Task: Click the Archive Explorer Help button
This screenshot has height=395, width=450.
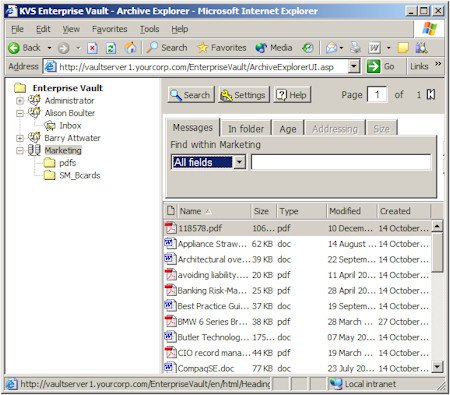Action: pos(292,95)
